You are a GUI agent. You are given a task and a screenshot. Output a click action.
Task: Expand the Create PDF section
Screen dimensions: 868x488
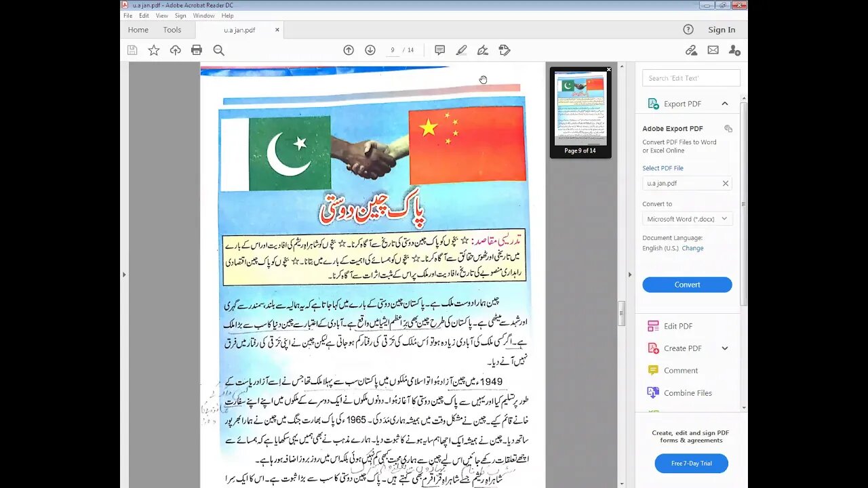tap(725, 348)
